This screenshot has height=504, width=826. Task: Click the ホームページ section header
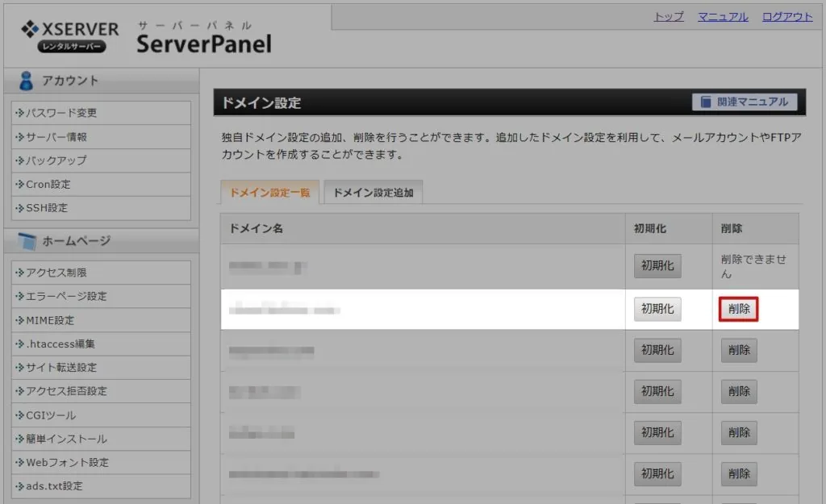tap(101, 241)
